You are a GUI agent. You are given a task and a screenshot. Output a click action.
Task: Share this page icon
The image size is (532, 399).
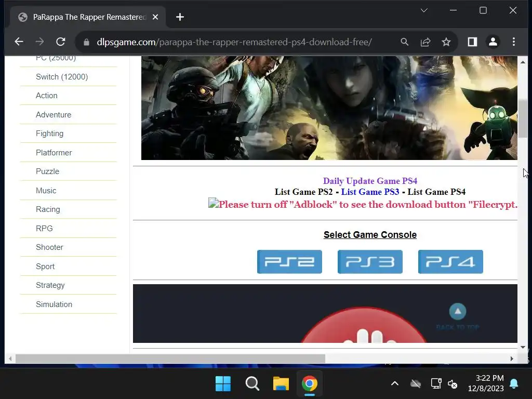pyautogui.click(x=425, y=42)
